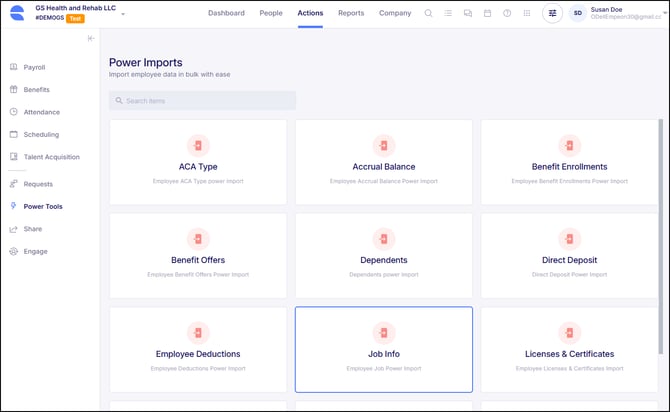Open the Benefit Enrollments card
Screen dimensions: 670x412
pos(569,162)
